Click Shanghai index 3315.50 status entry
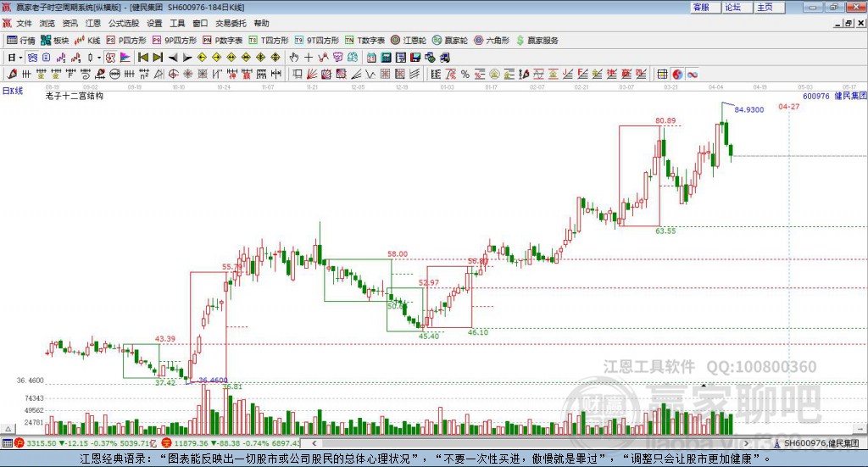Screen dimensions: 868x467 (86, 443)
